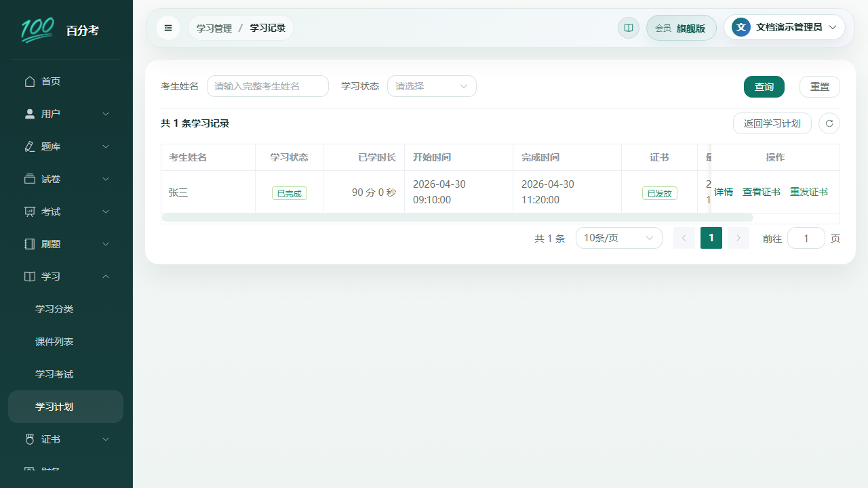Click the 百分考 100 logo

[x=37, y=30]
